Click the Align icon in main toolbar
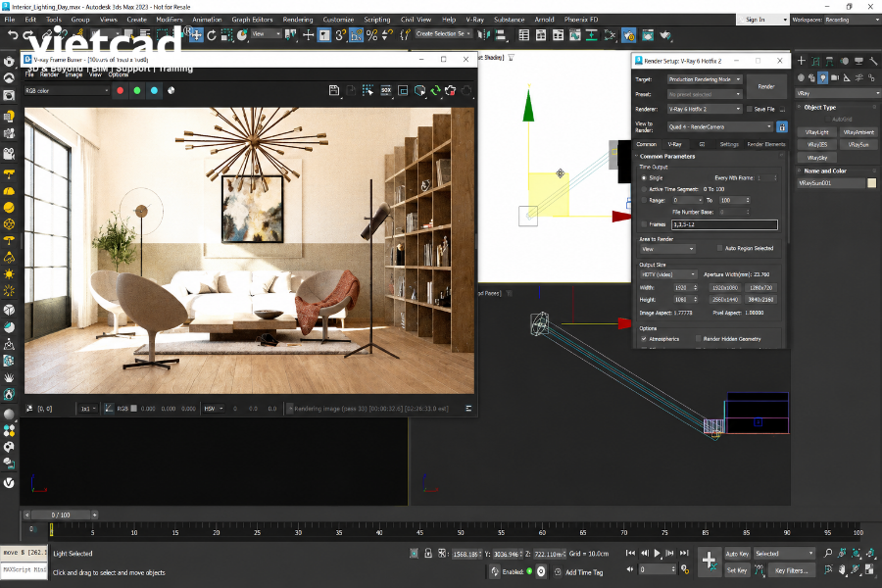 point(500,35)
